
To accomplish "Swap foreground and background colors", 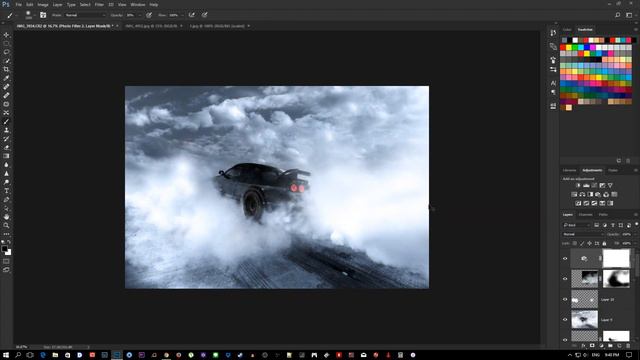I will (9, 242).
